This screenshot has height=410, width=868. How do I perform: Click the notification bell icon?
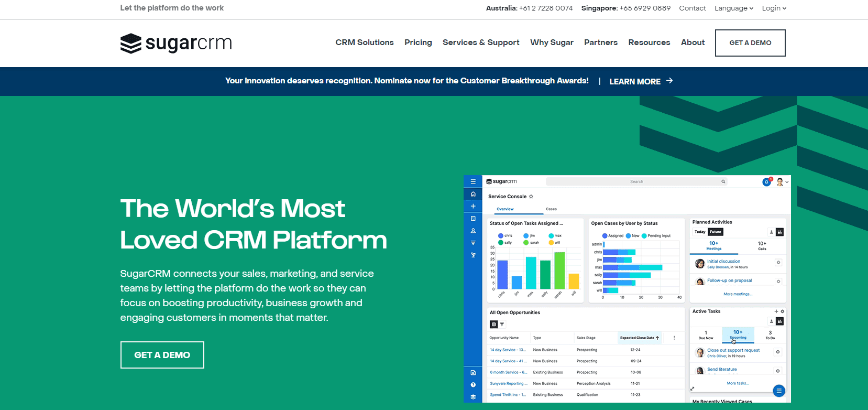pos(766,182)
